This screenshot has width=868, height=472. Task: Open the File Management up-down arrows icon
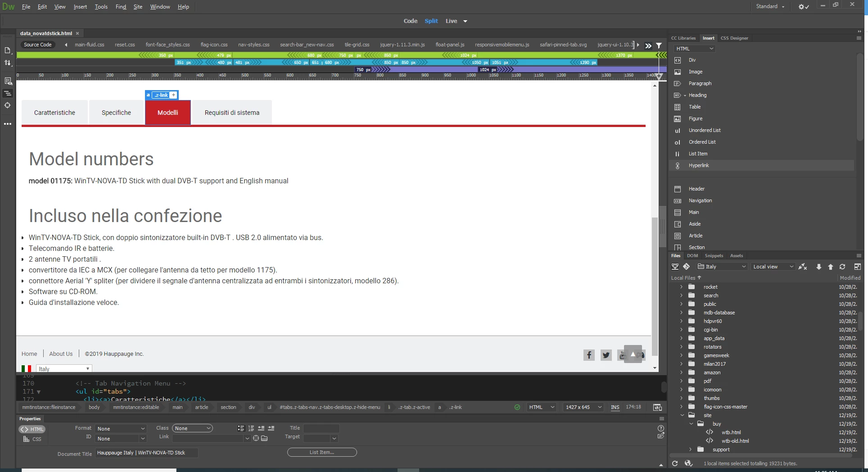click(x=8, y=63)
